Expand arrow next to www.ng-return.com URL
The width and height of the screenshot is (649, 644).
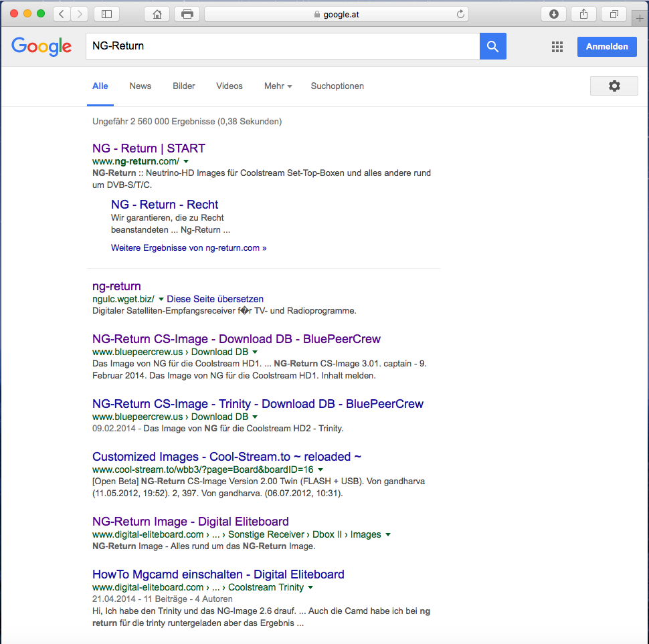187,162
